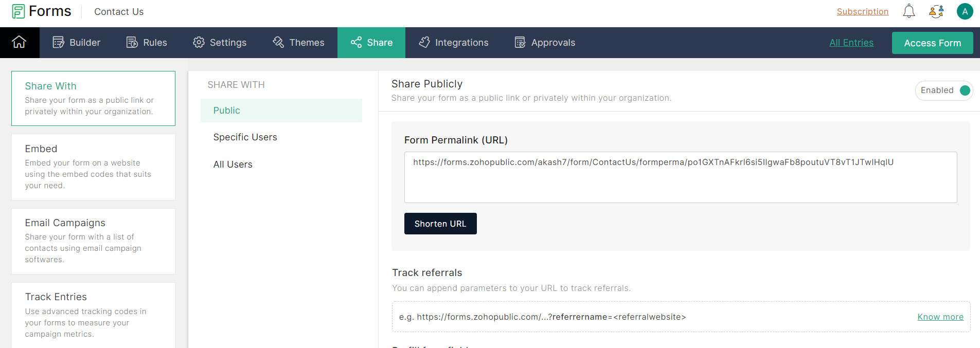This screenshot has width=980, height=348.
Task: Switch to the Rules tab
Action: [x=147, y=43]
